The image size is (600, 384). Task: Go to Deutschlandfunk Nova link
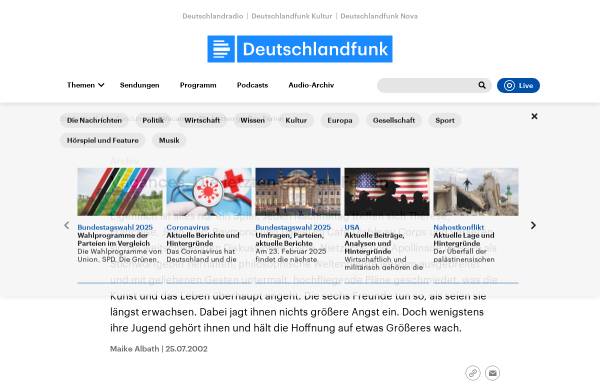(379, 16)
